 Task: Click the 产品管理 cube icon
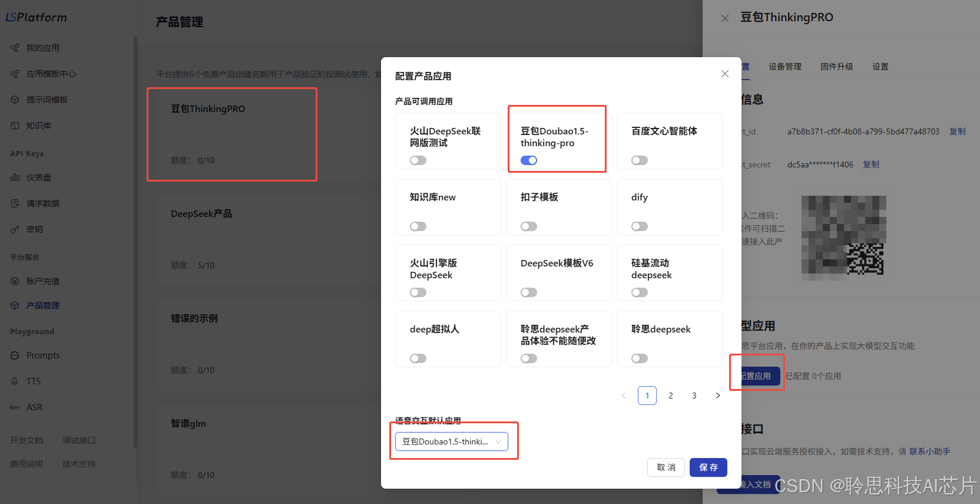click(x=15, y=305)
